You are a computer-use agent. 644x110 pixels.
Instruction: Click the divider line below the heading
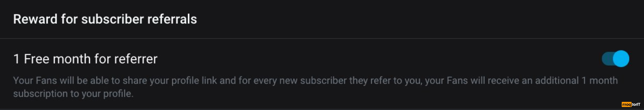click(322, 38)
